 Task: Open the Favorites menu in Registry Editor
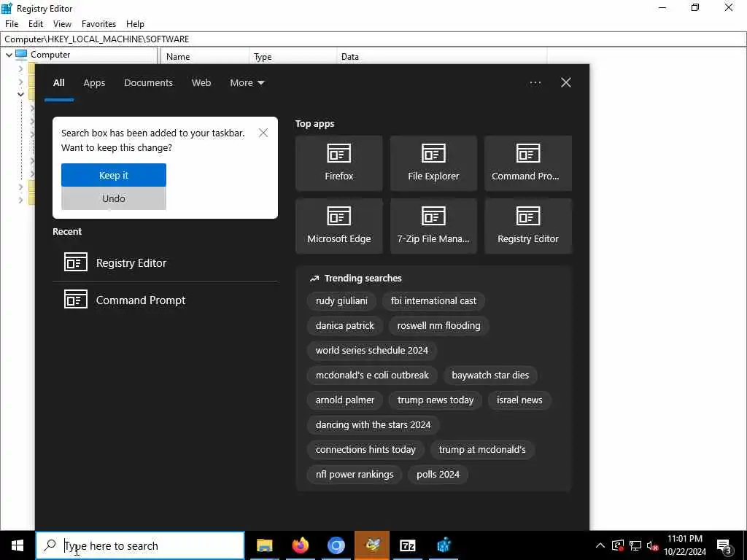point(98,24)
